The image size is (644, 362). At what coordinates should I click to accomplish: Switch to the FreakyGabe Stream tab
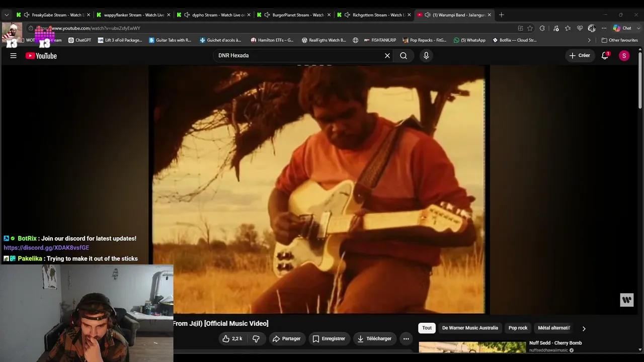point(54,15)
